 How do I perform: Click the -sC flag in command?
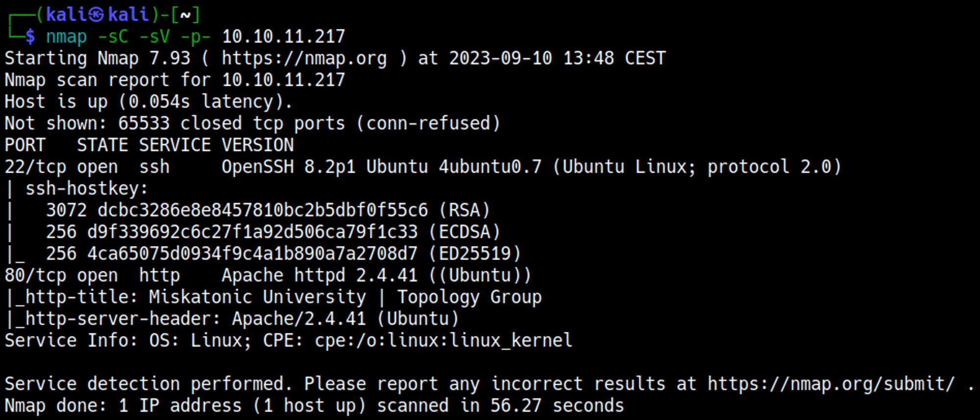point(113,37)
